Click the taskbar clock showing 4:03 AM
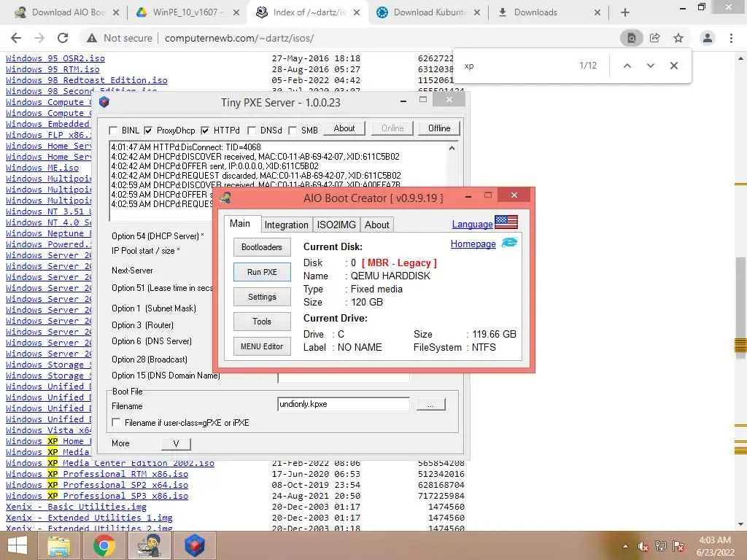The image size is (747, 560). pyautogui.click(x=715, y=546)
